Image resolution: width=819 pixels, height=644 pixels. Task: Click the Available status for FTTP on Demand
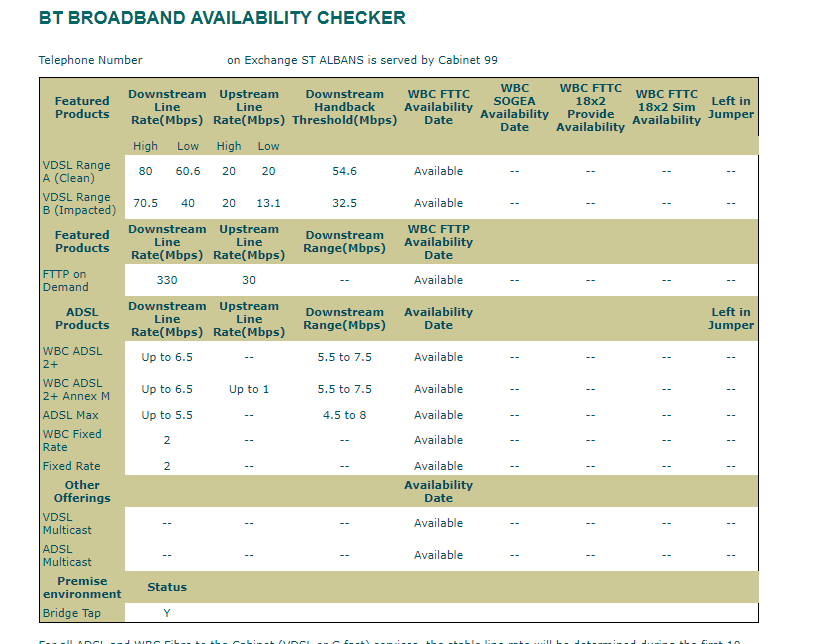438,280
